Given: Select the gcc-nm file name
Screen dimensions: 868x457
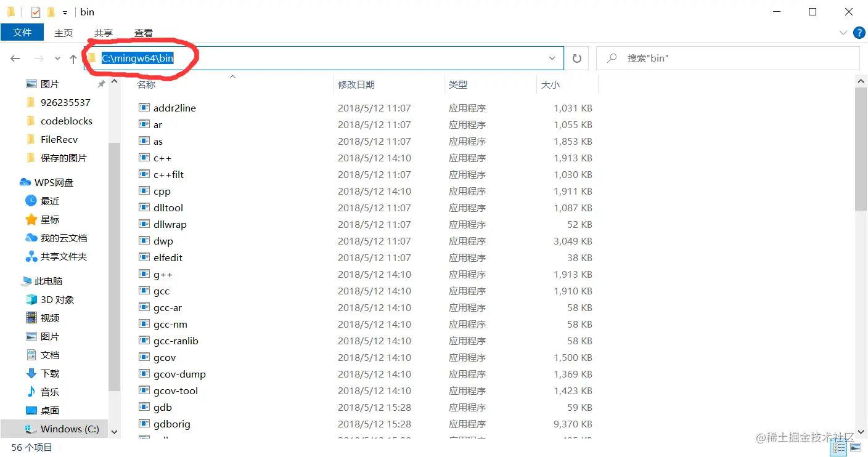Looking at the screenshot, I should [171, 324].
